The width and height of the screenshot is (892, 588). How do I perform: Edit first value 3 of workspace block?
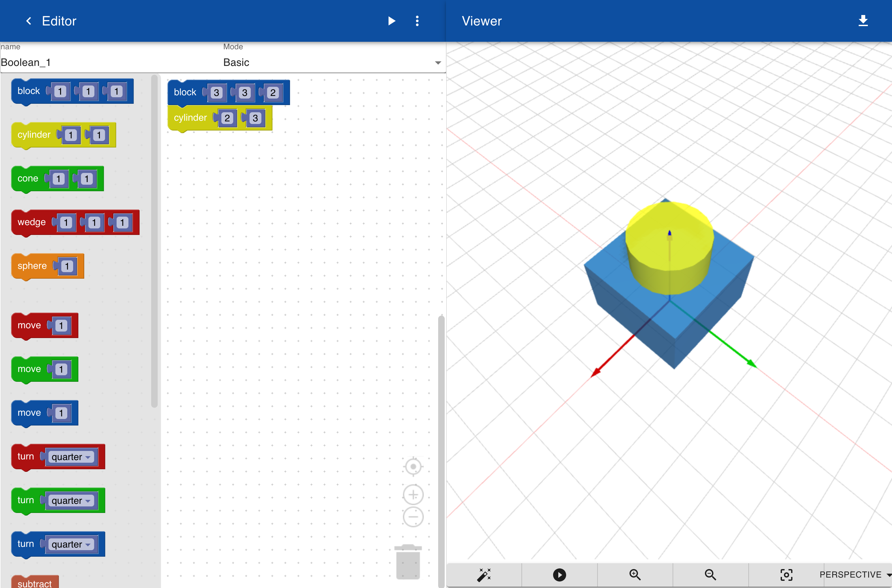[x=216, y=93]
